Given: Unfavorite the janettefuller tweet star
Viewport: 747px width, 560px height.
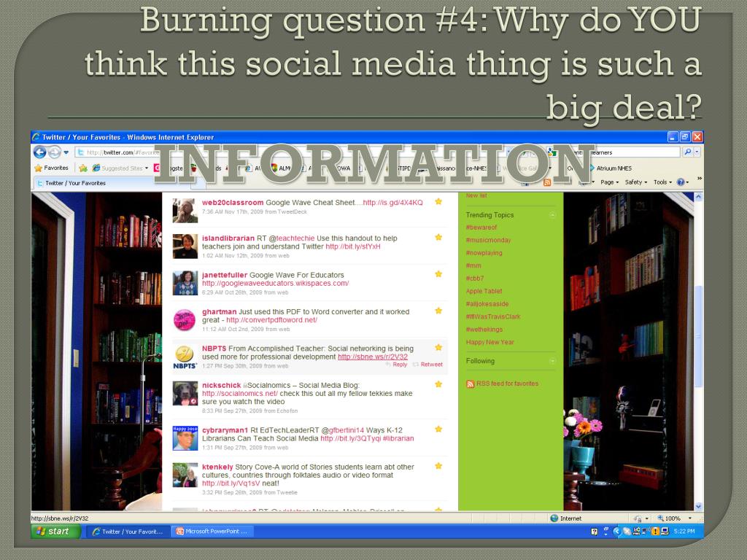Looking at the screenshot, I should [x=438, y=274].
